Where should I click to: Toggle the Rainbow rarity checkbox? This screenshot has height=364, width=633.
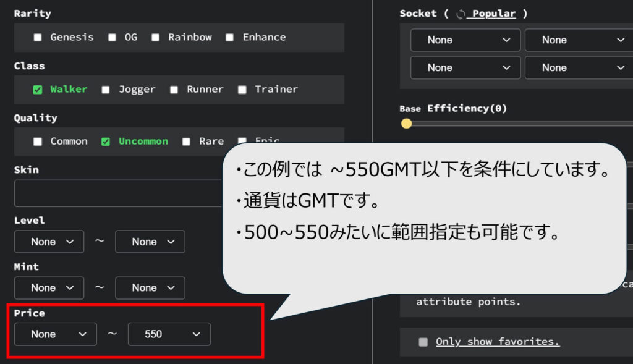click(x=155, y=38)
